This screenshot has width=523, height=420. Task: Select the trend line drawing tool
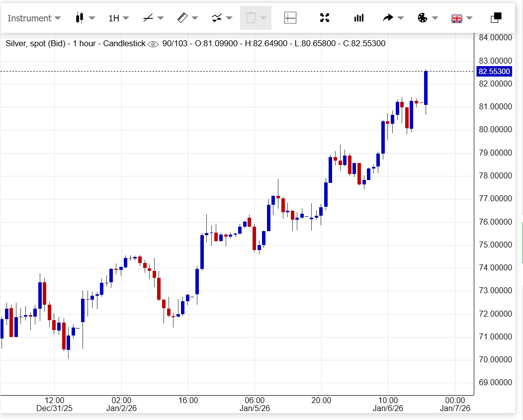[x=148, y=18]
